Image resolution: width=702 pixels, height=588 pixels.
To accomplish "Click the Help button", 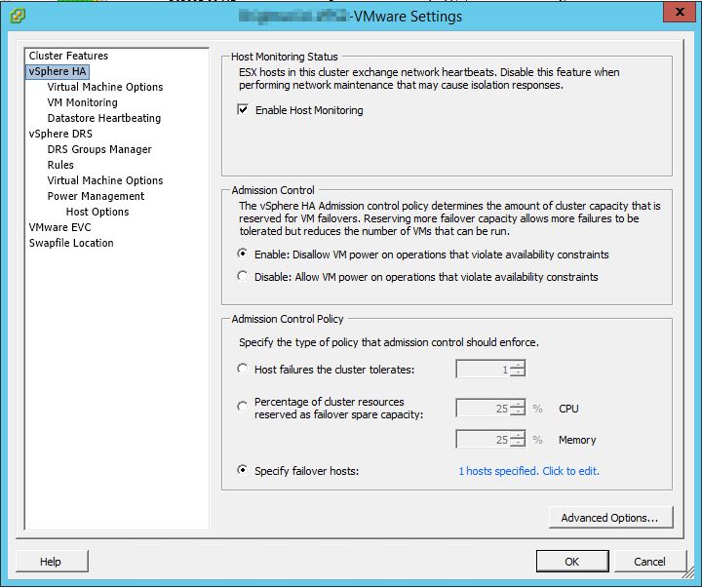I will [x=52, y=562].
